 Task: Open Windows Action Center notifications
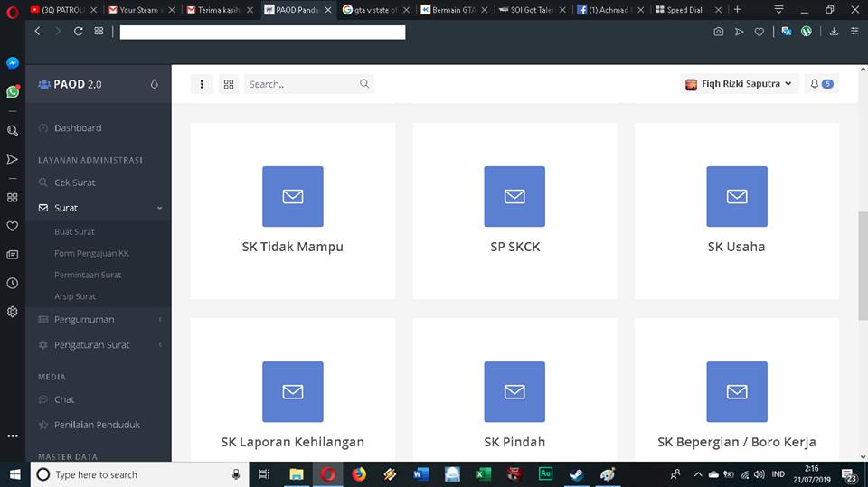pos(849,475)
